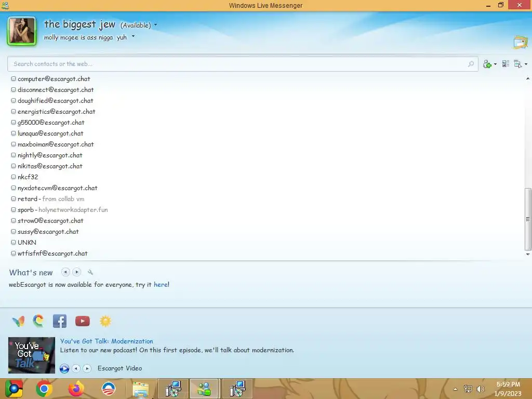The height and width of the screenshot is (399, 532).
Task: Click the search magnifier icon
Action: tap(471, 64)
